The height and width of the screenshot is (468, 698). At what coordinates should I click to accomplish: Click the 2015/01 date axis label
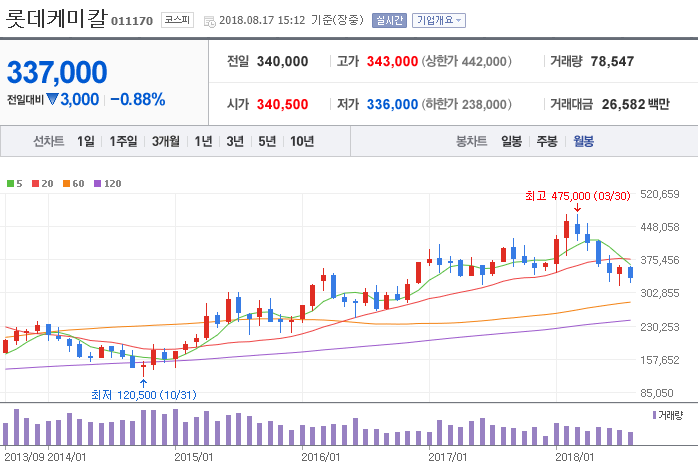194,457
